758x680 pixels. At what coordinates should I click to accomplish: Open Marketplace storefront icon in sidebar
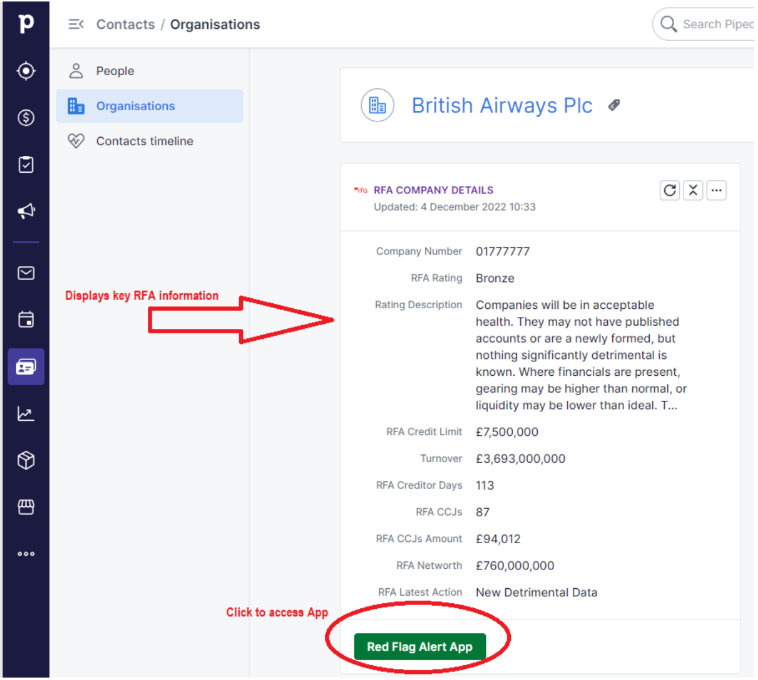[26, 507]
